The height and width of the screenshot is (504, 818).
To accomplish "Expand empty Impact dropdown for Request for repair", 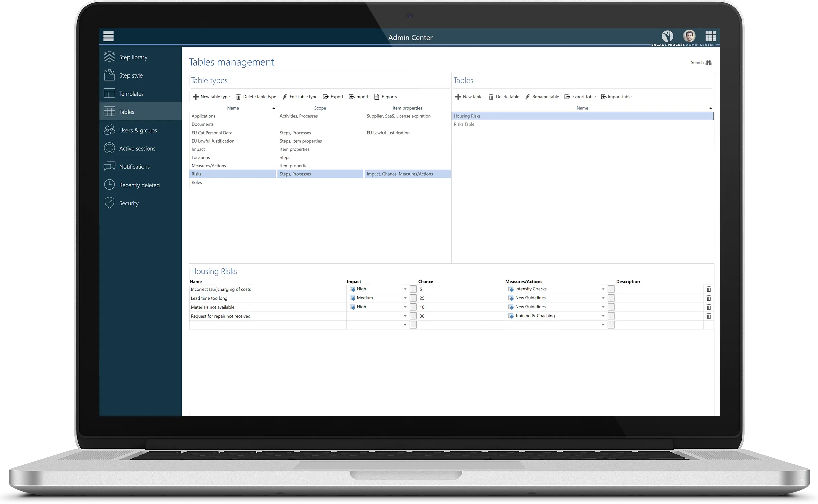I will 405,316.
